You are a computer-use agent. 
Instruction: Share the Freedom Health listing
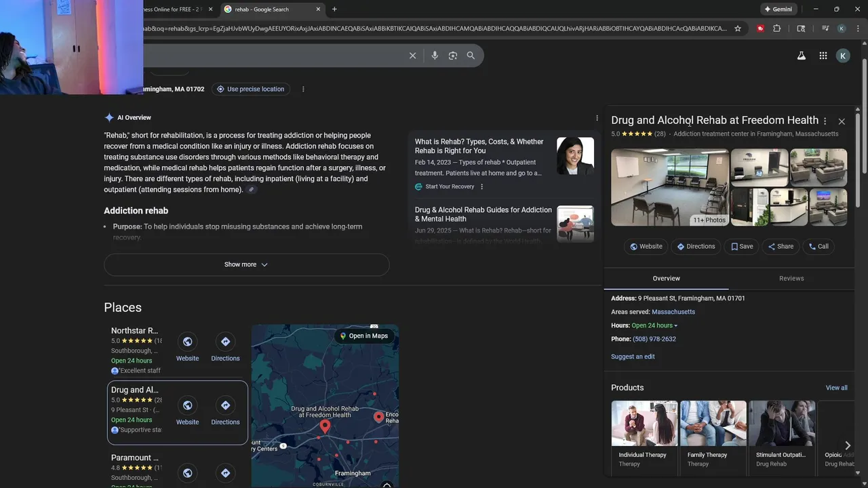(x=781, y=246)
